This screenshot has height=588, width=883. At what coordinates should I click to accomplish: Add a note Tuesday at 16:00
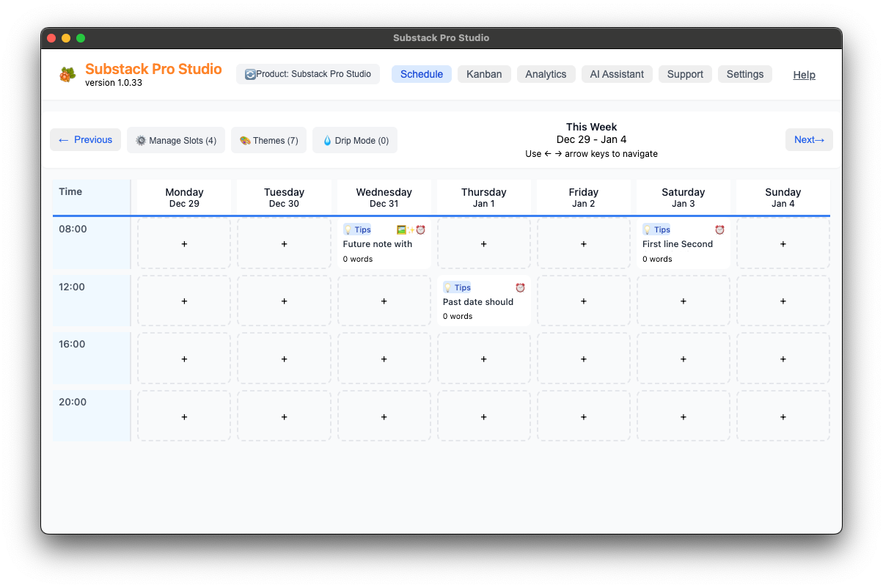point(284,359)
